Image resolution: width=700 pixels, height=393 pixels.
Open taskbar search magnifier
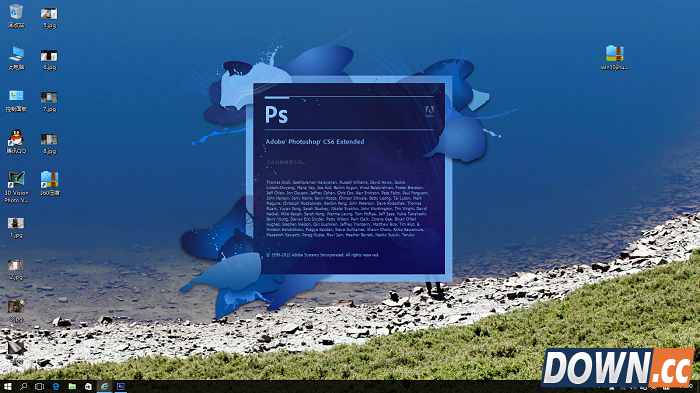(23, 387)
